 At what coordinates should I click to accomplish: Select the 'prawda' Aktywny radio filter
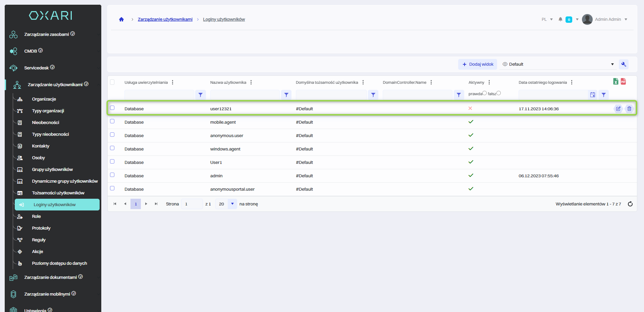(x=484, y=93)
